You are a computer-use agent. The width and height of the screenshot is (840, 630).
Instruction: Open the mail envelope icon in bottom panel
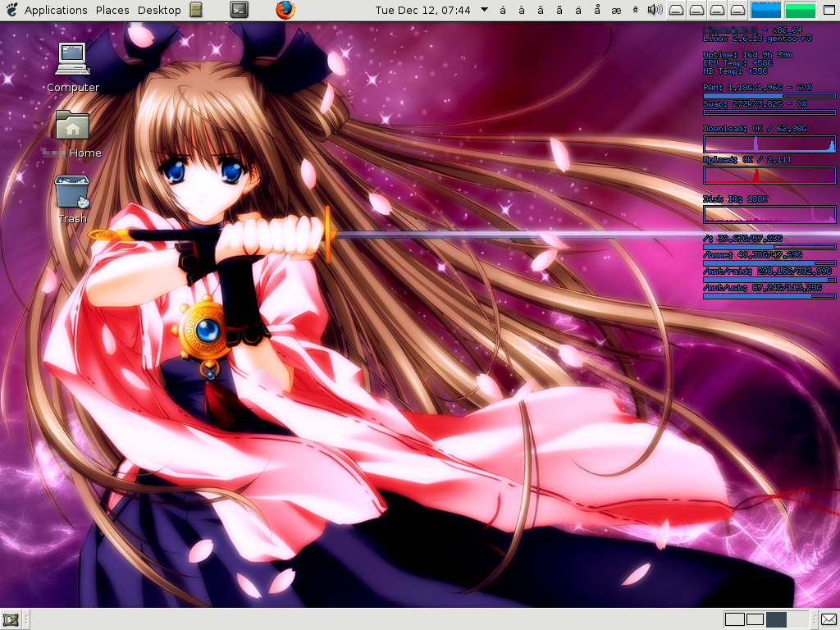click(829, 619)
